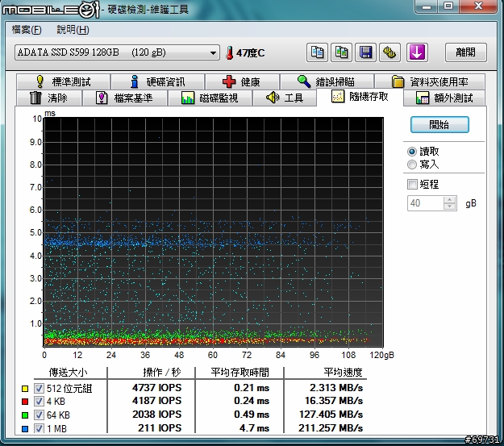Click the copy screenshot to clipboard icon
Screen dimensions: 504x446
(342, 52)
